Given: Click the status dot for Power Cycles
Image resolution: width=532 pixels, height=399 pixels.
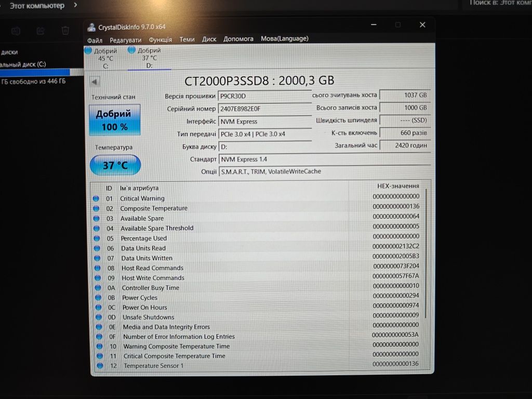Looking at the screenshot, I should coord(98,298).
